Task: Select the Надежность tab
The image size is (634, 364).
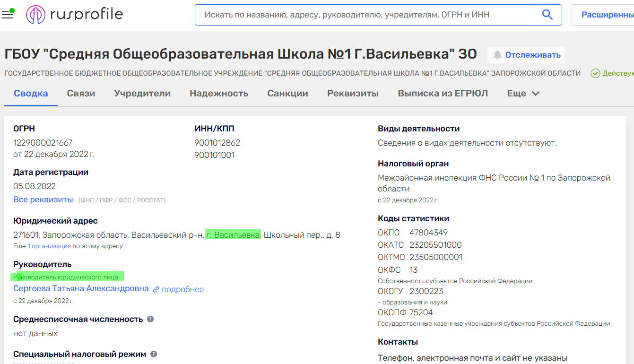Action: [x=219, y=93]
